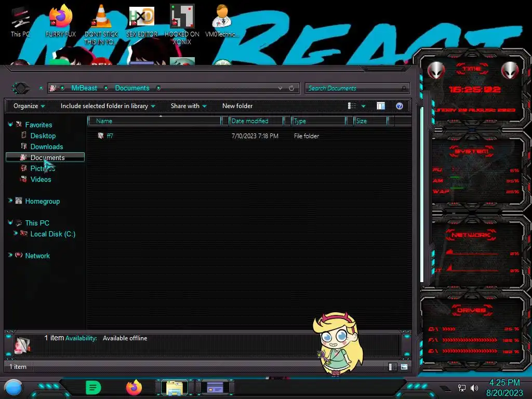Select Homegroup in the navigation pane

coord(42,201)
